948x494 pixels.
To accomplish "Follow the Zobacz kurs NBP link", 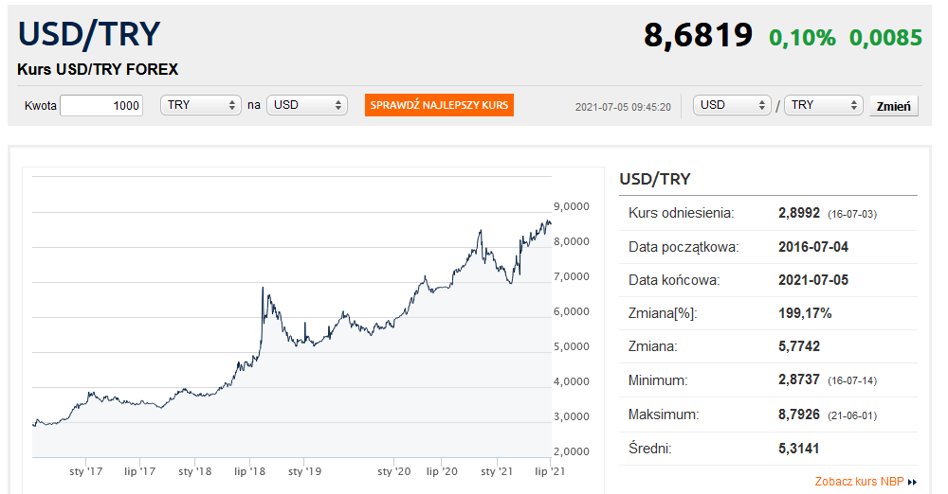I will [859, 482].
